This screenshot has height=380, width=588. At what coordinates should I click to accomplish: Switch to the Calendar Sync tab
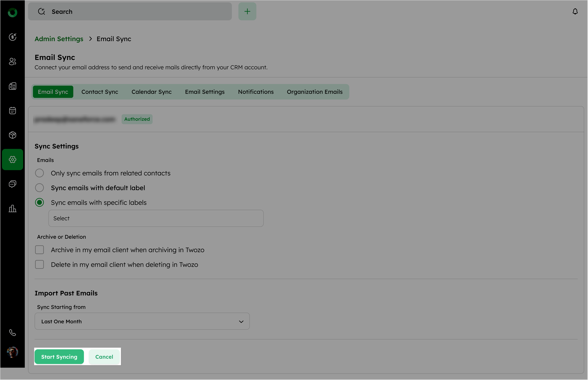coord(151,92)
